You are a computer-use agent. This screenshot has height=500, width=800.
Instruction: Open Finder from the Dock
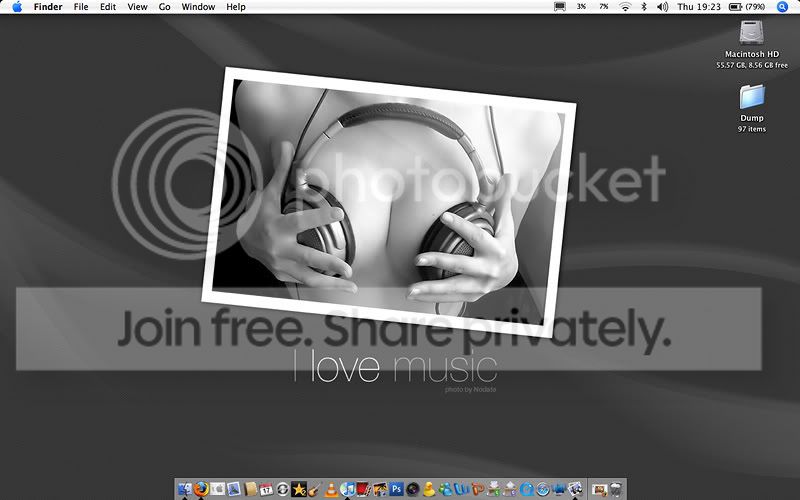(x=185, y=489)
